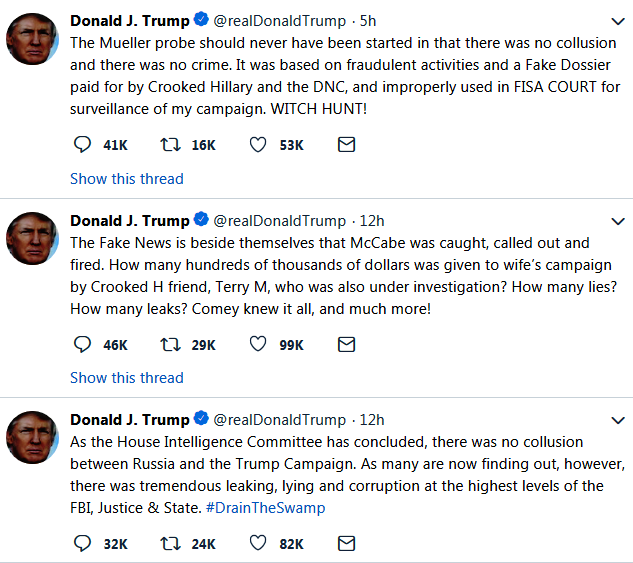Open the #DrainTheSwamp hashtag
Image resolution: width=633 pixels, height=563 pixels.
(x=265, y=508)
